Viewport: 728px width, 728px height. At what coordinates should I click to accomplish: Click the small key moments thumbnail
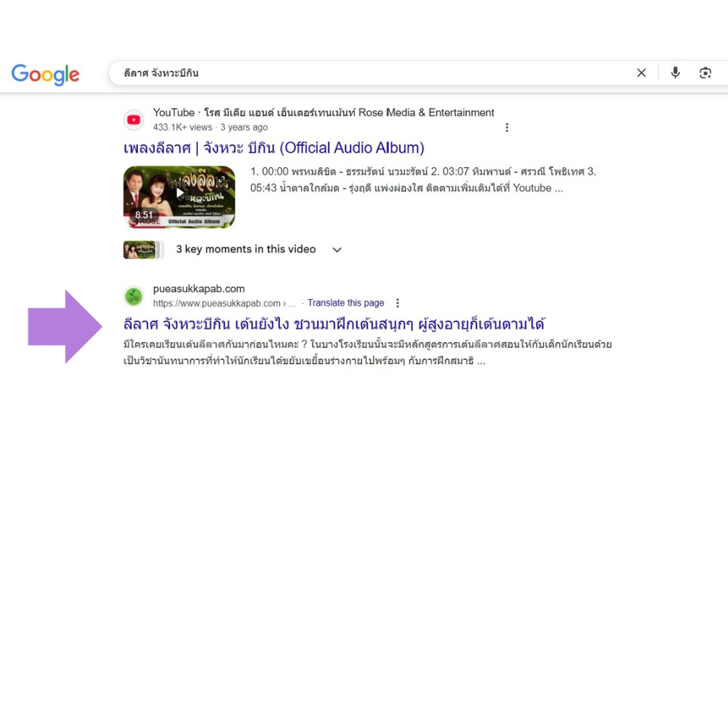click(141, 250)
